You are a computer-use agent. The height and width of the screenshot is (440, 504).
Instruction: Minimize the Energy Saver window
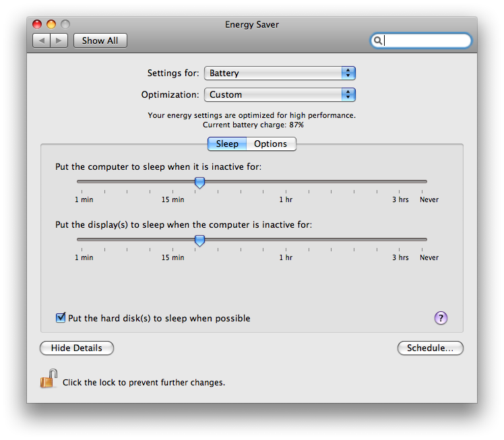click(51, 25)
